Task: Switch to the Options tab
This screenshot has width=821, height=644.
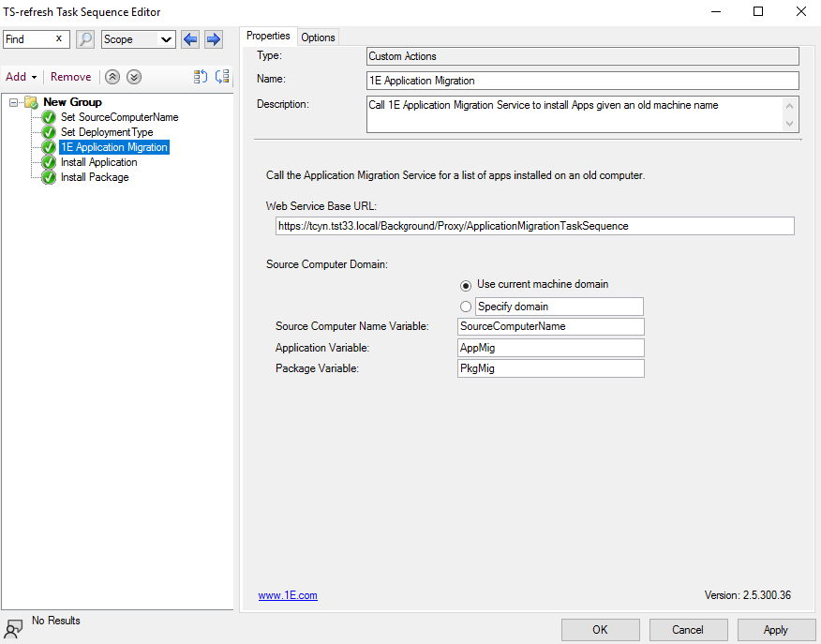Action: (318, 37)
